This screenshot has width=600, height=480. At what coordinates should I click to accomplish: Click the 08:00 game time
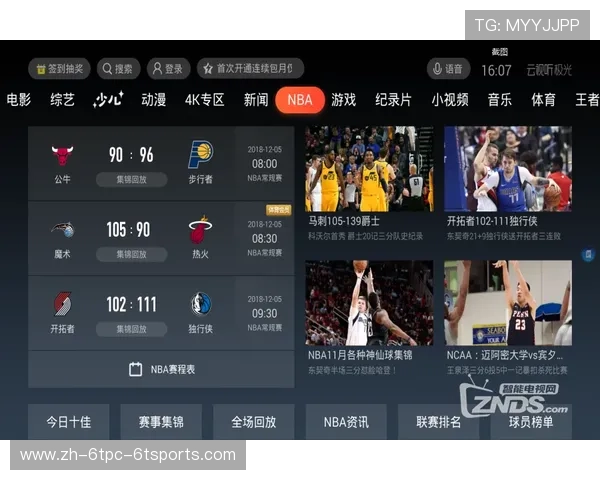(264, 164)
